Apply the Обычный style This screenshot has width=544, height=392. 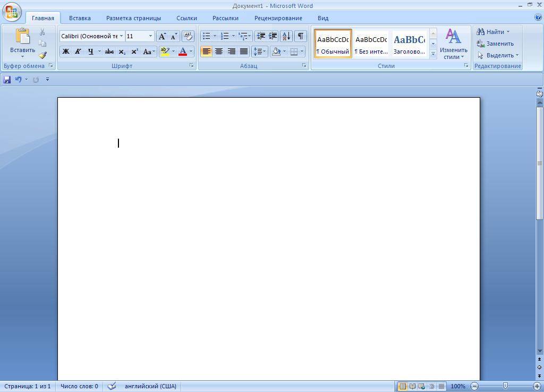pos(333,44)
